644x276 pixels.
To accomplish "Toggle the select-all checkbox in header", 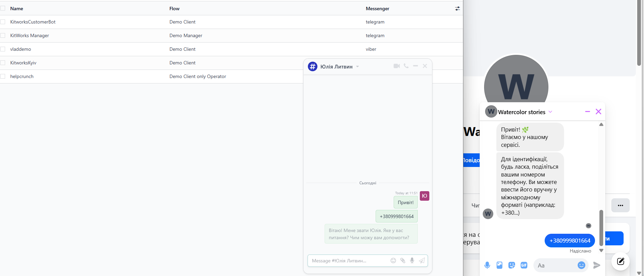I will coord(3,9).
